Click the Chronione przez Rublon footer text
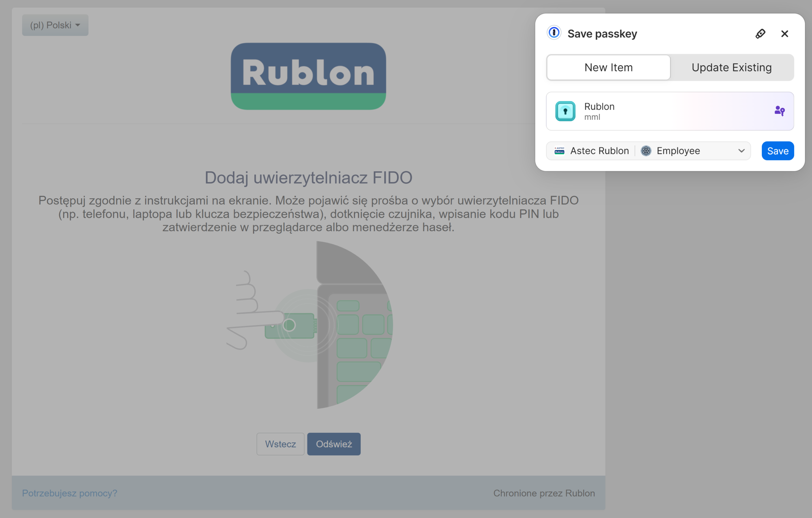The width and height of the screenshot is (812, 518). pos(544,493)
